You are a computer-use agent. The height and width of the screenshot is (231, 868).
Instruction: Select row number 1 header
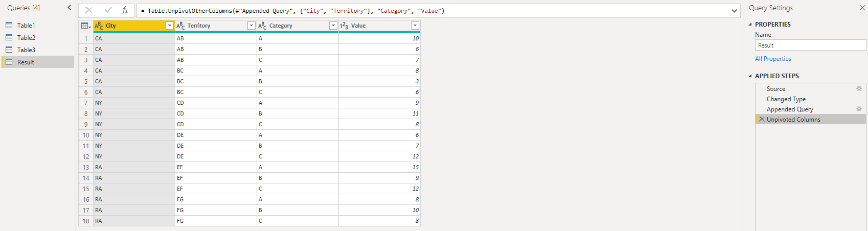pyautogui.click(x=86, y=38)
